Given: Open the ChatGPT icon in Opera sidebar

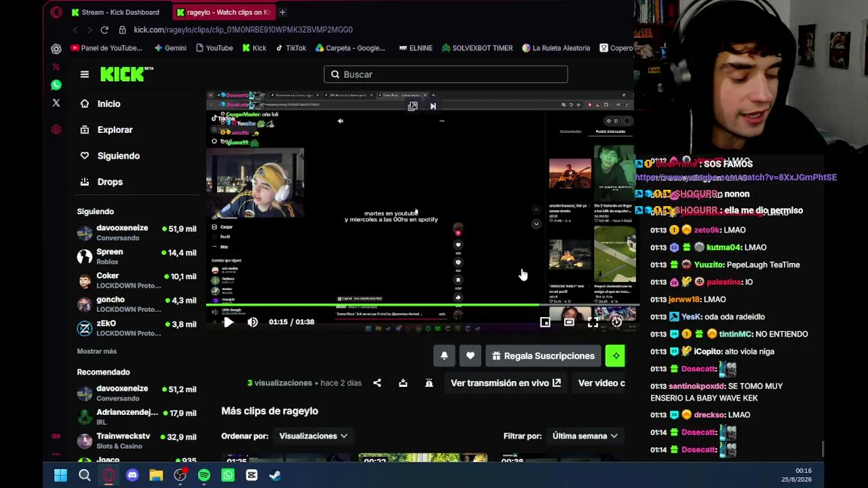Looking at the screenshot, I should [56, 49].
